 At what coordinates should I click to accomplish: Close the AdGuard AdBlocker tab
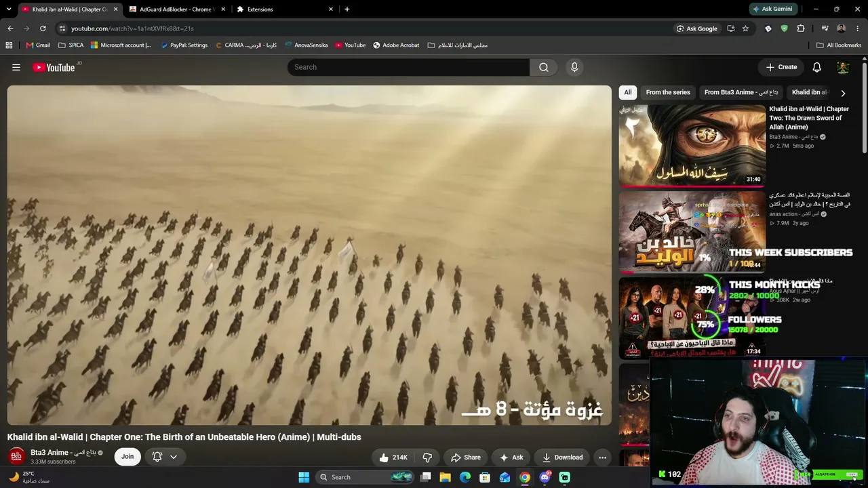(224, 9)
